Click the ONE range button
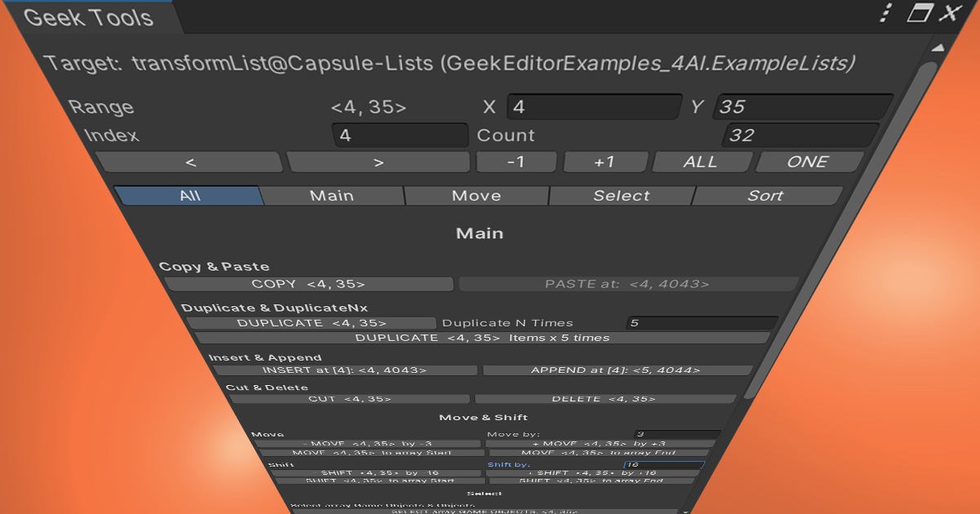Screen dimensions: 980x514 pyautogui.click(x=808, y=162)
